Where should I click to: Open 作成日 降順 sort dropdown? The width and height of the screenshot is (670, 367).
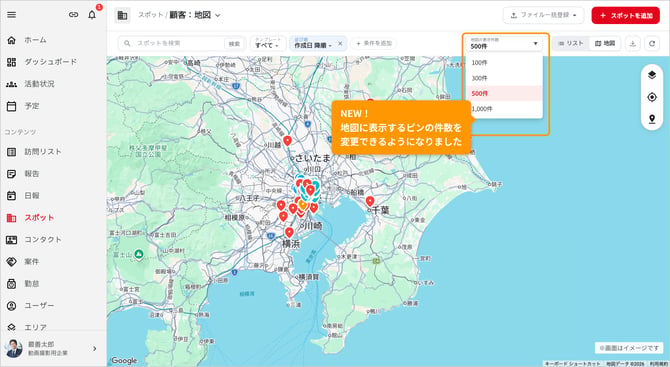(313, 43)
